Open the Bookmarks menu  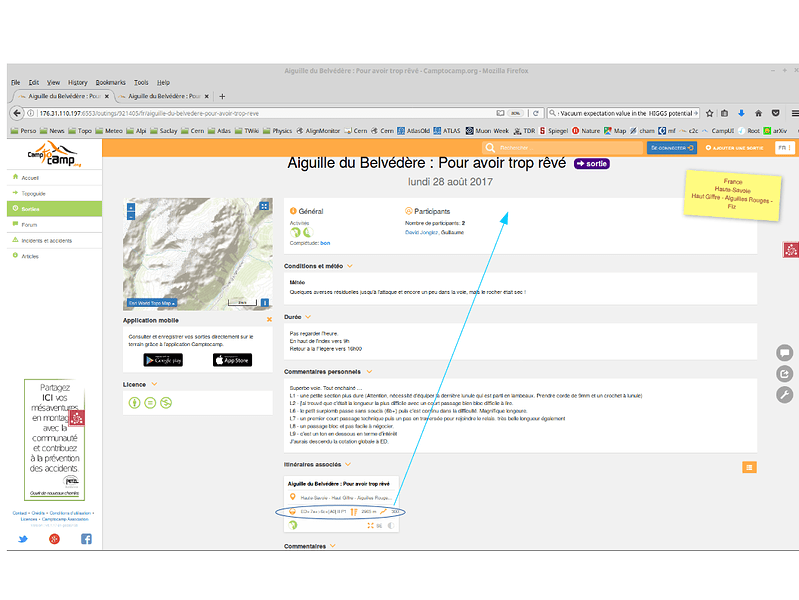(111, 83)
